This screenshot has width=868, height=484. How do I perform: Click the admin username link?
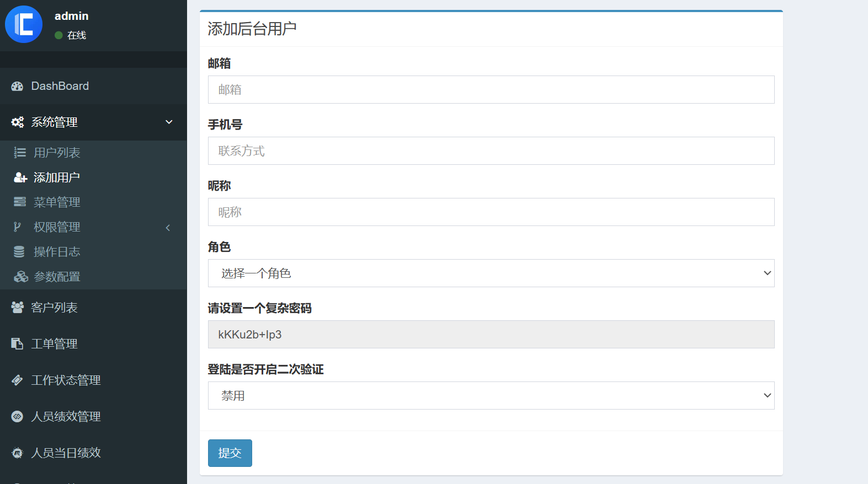72,16
